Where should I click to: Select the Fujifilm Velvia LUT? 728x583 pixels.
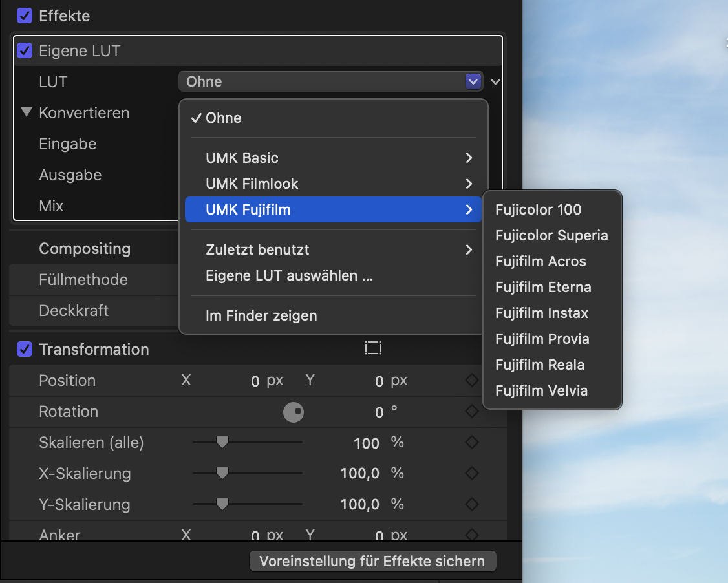coord(552,391)
